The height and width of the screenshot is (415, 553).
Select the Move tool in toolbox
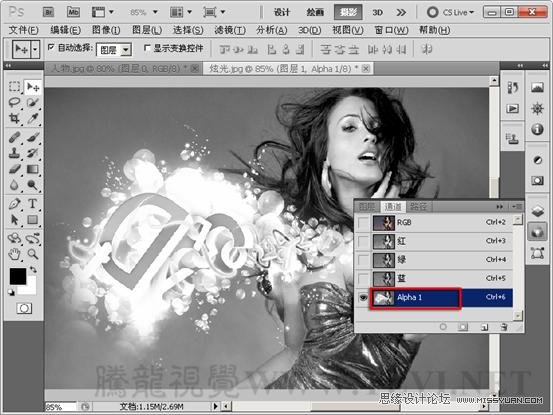(33, 87)
